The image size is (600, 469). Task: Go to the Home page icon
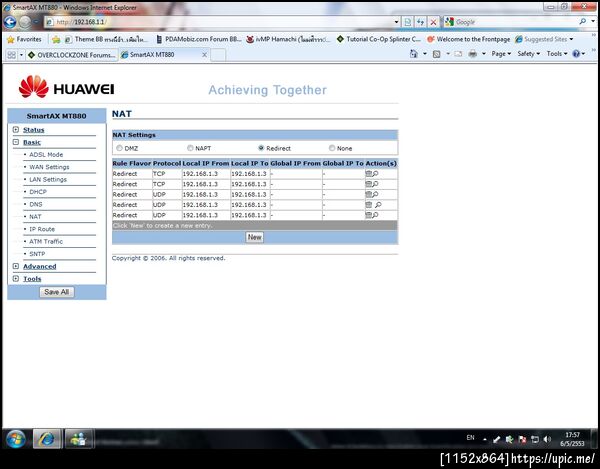(414, 54)
